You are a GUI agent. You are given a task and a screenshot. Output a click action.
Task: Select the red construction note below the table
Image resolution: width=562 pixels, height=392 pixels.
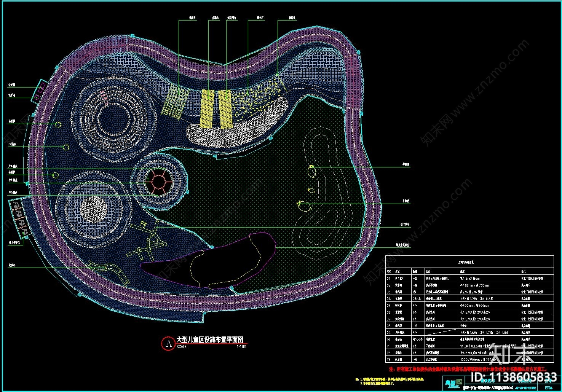pyautogui.click(x=468, y=370)
